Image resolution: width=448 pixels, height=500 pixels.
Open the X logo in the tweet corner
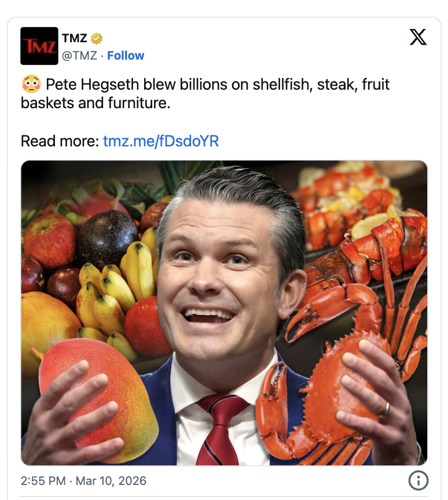pos(418,37)
